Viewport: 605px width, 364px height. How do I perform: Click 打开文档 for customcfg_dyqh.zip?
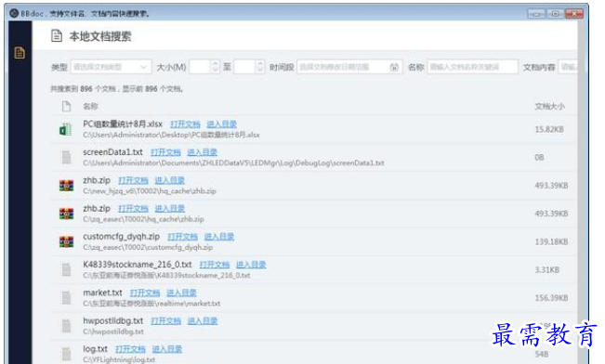tap(182, 237)
